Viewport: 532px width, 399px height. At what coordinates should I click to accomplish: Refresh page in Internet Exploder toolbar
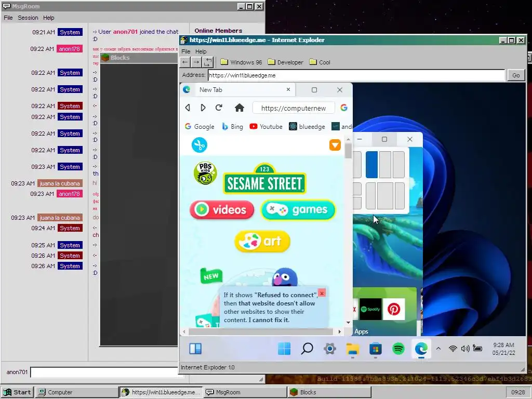click(x=208, y=62)
